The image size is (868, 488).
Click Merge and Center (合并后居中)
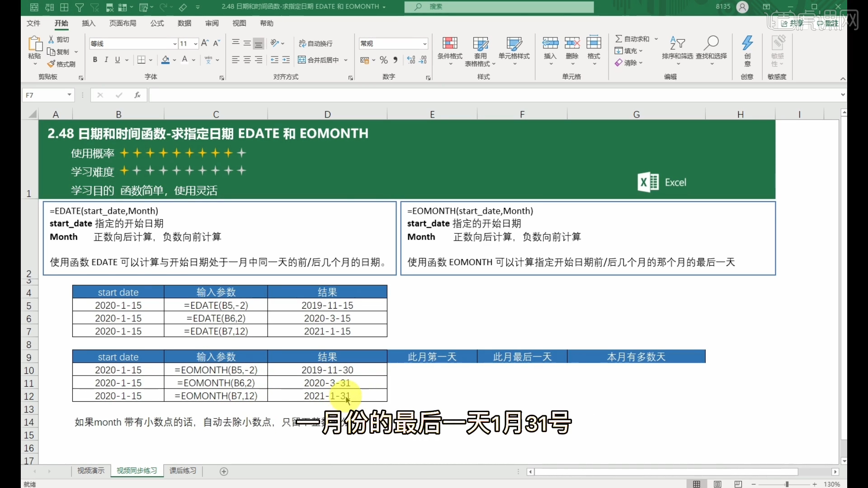pyautogui.click(x=319, y=60)
